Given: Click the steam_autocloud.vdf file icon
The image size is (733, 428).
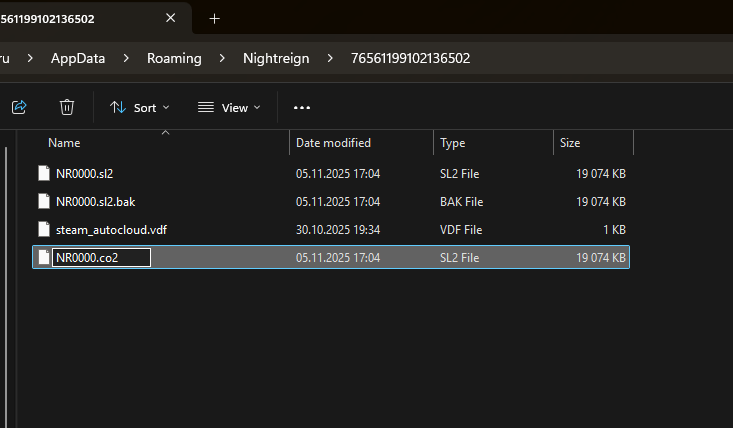Looking at the screenshot, I should (43, 229).
